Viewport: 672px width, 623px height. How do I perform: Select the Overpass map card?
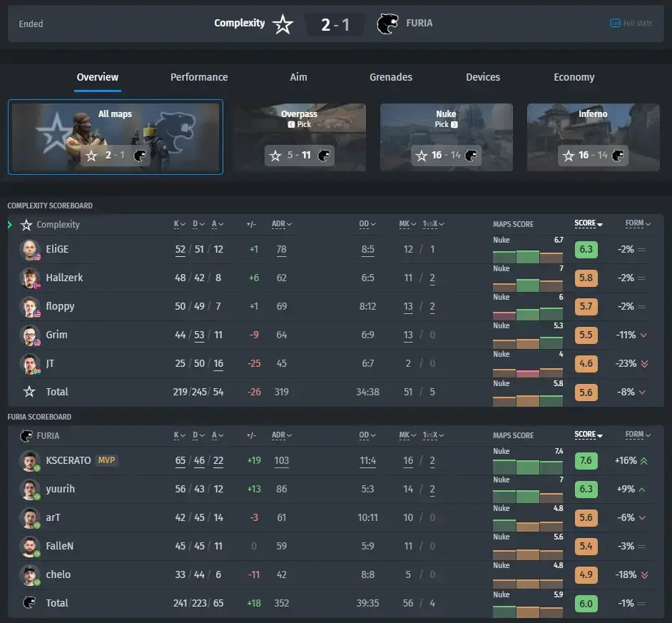point(300,137)
